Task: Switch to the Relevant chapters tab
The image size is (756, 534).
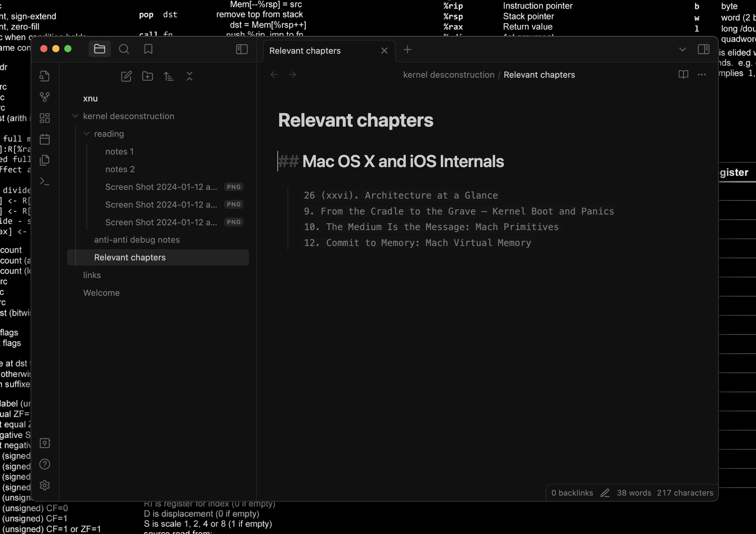Action: click(x=305, y=51)
